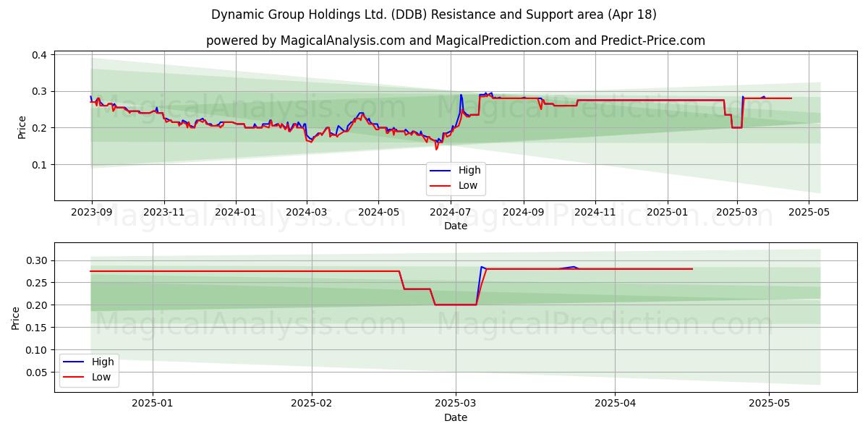This screenshot has height=434, width=868.
Task: Click the '0.1' y-axis label, top chart
Action: [x=40, y=164]
